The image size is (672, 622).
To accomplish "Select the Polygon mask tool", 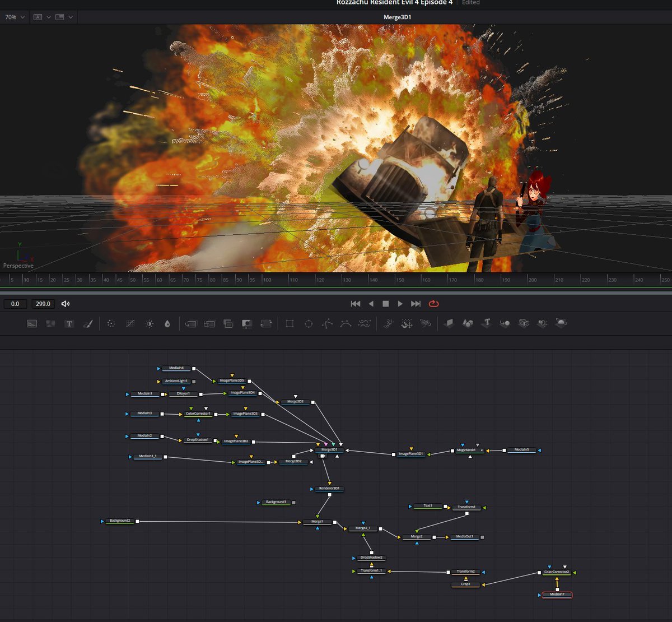I will pyautogui.click(x=327, y=324).
